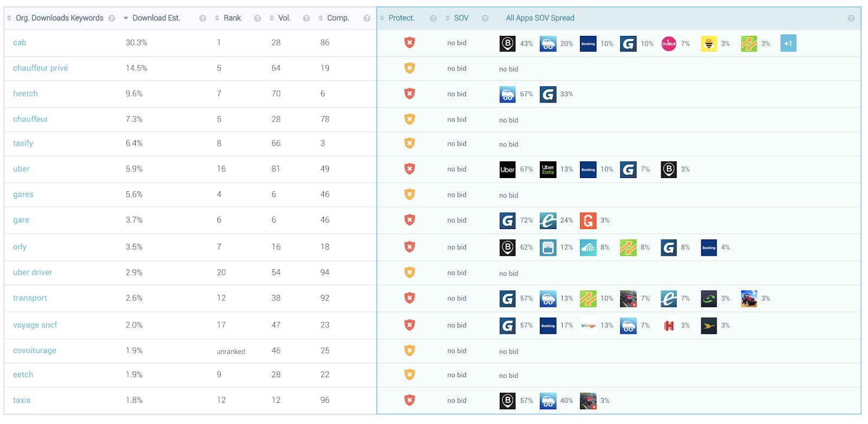Click the yellow shield in taxify row

coord(410,143)
